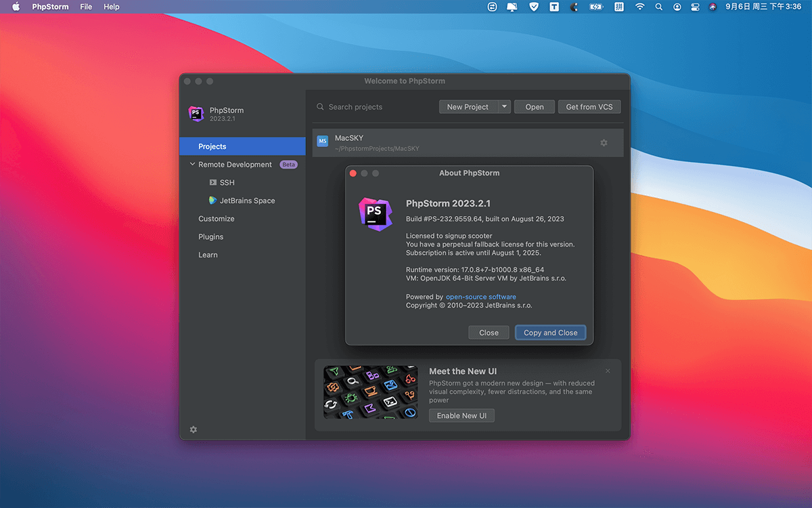Click the Subscription is active line

(x=473, y=253)
